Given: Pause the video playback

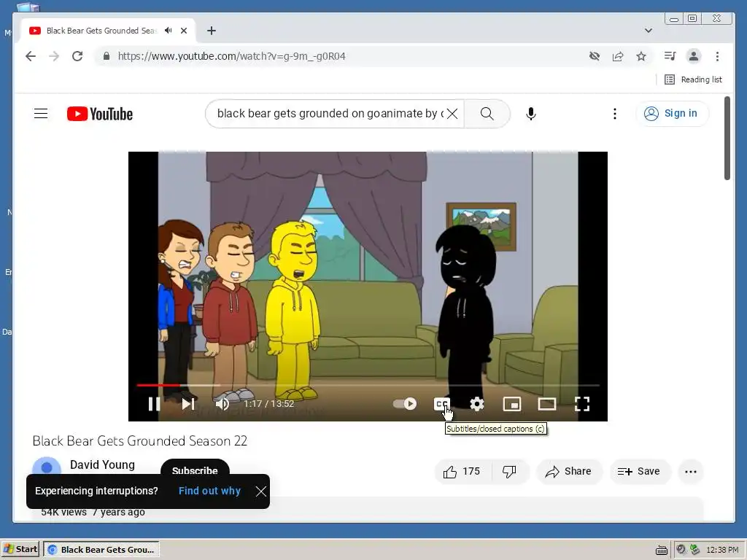Looking at the screenshot, I should [154, 404].
